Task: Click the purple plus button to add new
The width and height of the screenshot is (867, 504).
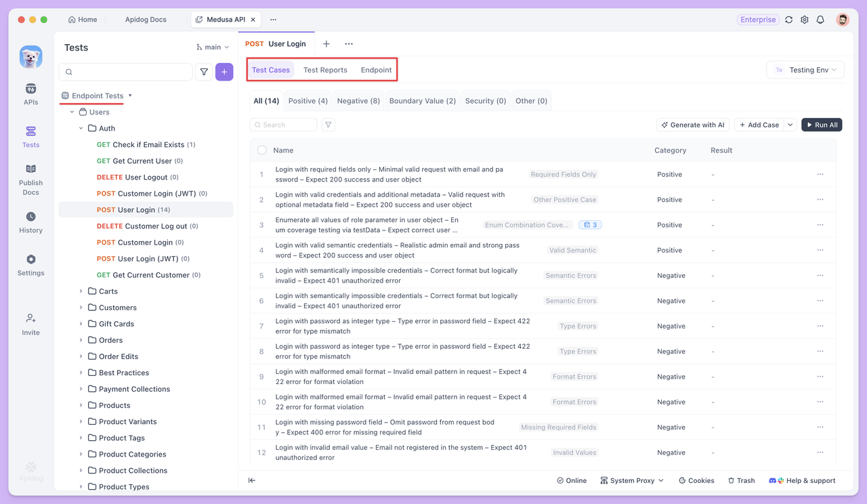Action: (x=224, y=71)
